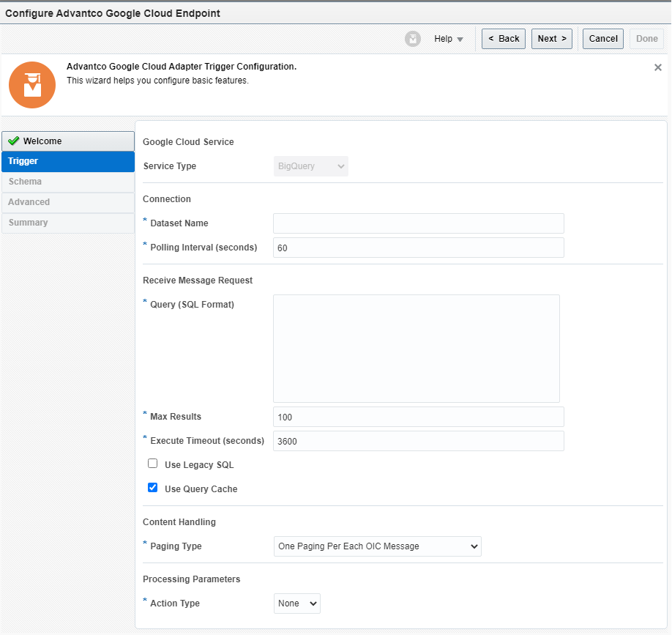Click the Polling Interval field showing 60

[x=419, y=248]
